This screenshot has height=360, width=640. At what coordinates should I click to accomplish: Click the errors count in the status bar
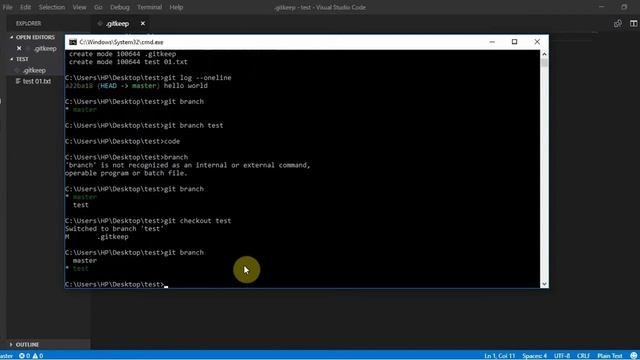pyautogui.click(x=24, y=356)
